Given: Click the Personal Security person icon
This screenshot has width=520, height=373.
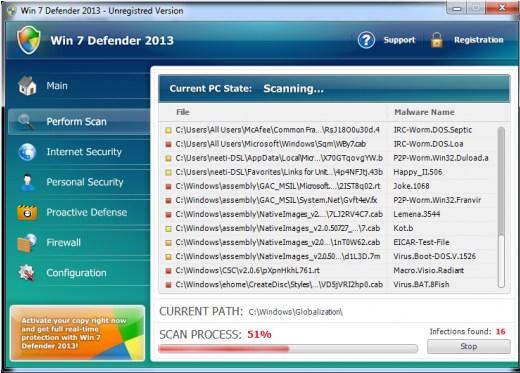Looking at the screenshot, I should coord(27,182).
